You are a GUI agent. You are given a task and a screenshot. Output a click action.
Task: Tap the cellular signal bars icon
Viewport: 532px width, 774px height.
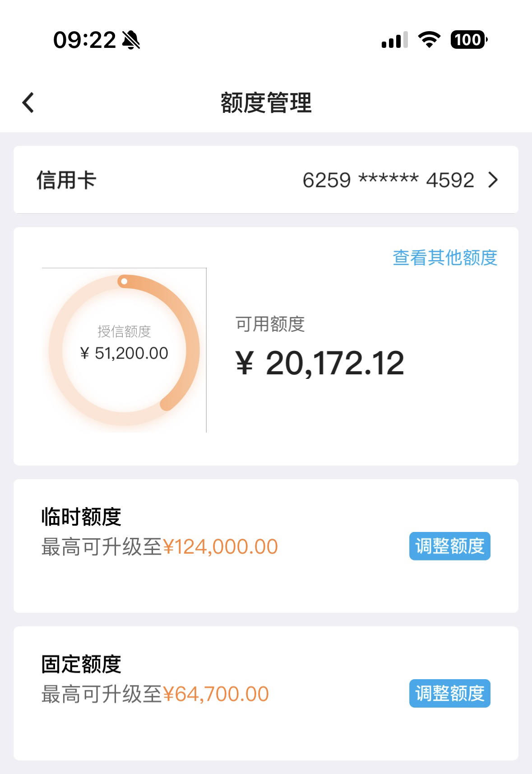point(395,40)
